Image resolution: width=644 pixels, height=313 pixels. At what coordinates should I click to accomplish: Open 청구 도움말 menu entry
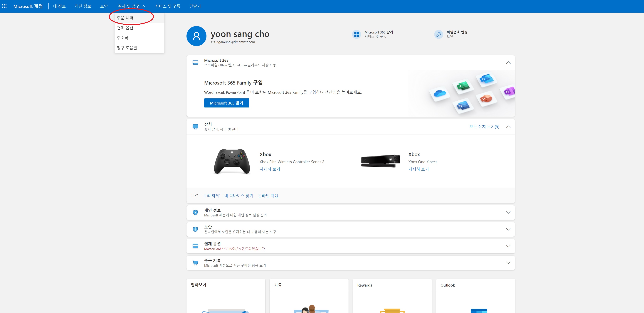139,48
